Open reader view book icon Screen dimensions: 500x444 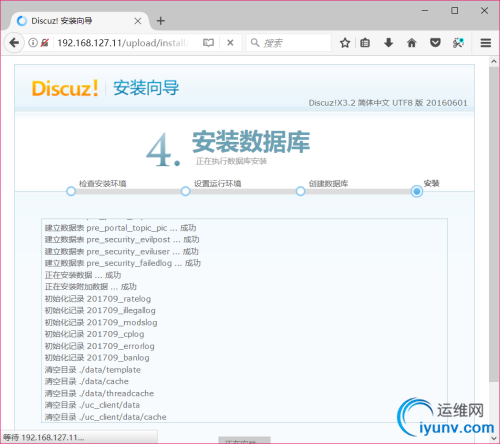click(x=208, y=43)
